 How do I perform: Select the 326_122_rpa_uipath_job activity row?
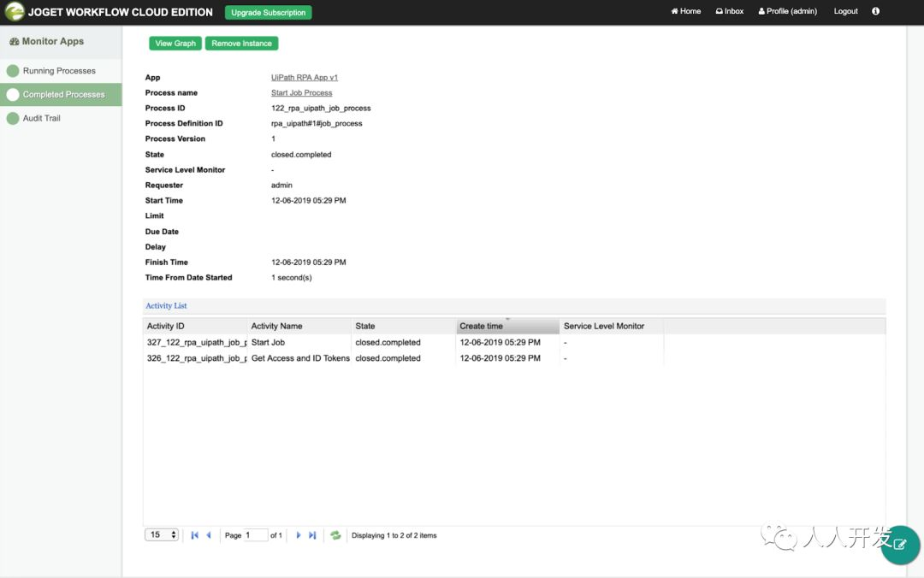pos(403,358)
